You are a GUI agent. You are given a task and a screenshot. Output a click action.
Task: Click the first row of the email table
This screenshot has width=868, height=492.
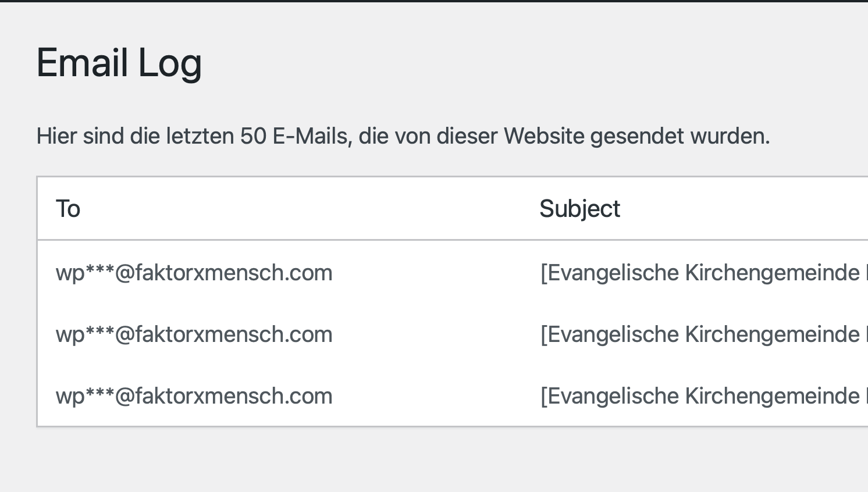tap(407, 272)
